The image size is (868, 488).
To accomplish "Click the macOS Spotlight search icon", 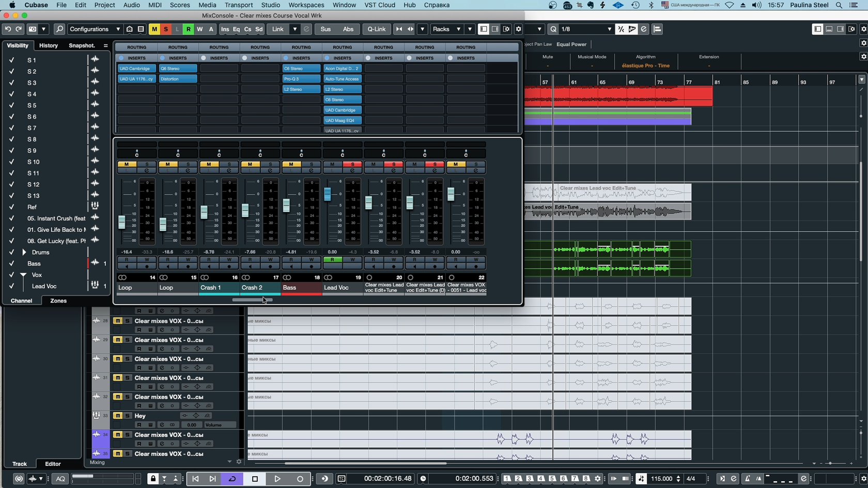I will pyautogui.click(x=839, y=5).
